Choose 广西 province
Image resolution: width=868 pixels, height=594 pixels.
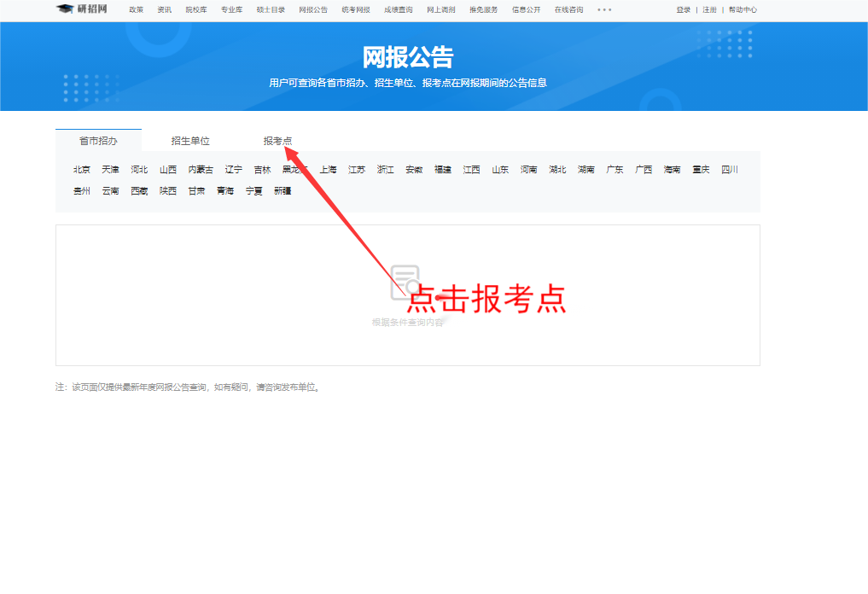click(644, 169)
